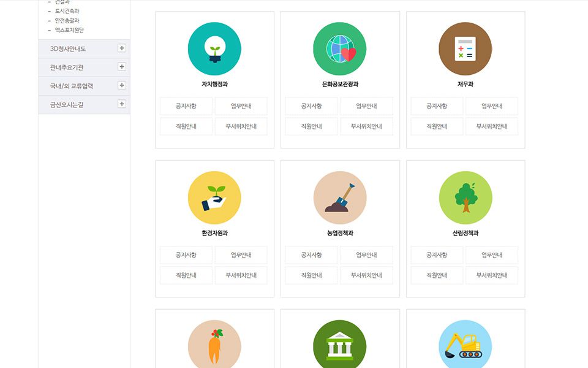Go to 엑스포지원단 in the sidebar

point(69,29)
